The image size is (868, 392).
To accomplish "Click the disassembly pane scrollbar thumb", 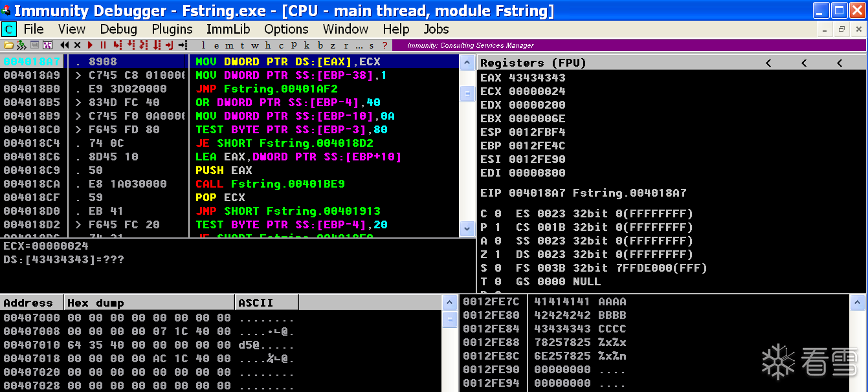I will [467, 94].
